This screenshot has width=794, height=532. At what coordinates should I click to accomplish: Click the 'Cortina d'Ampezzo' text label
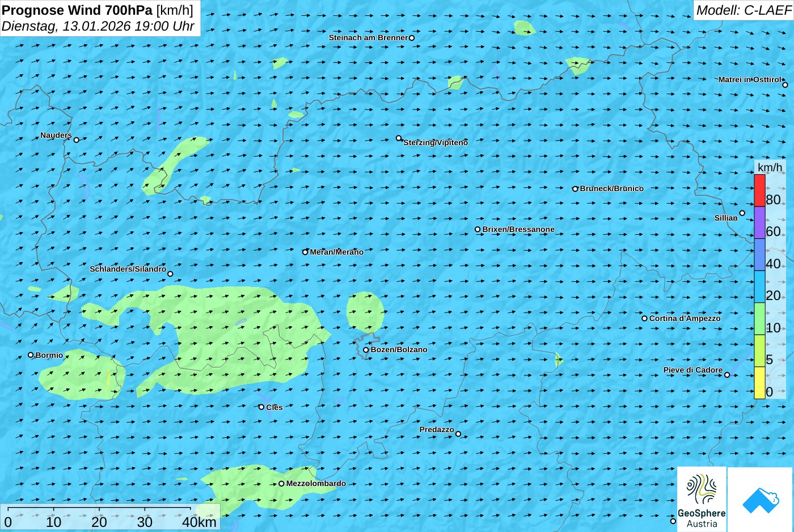pos(685,318)
